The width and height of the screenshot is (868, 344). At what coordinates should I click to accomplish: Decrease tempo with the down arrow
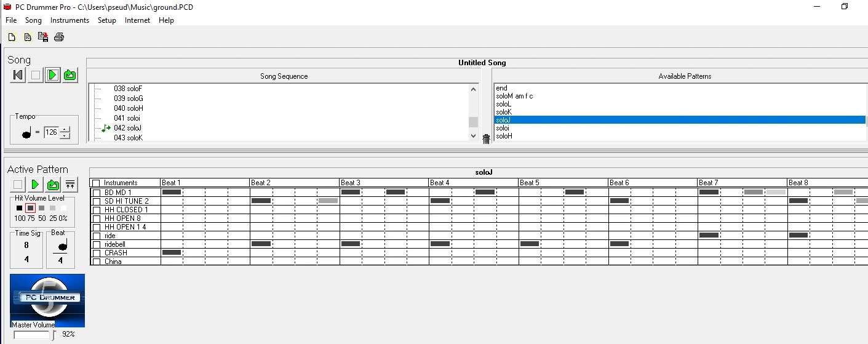pos(65,135)
